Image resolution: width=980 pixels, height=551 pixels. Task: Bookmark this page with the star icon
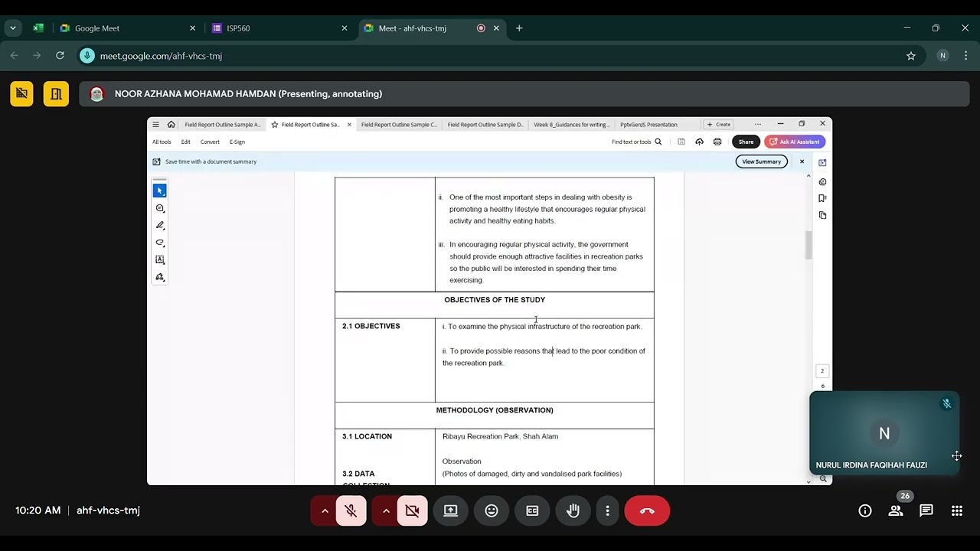click(x=911, y=56)
